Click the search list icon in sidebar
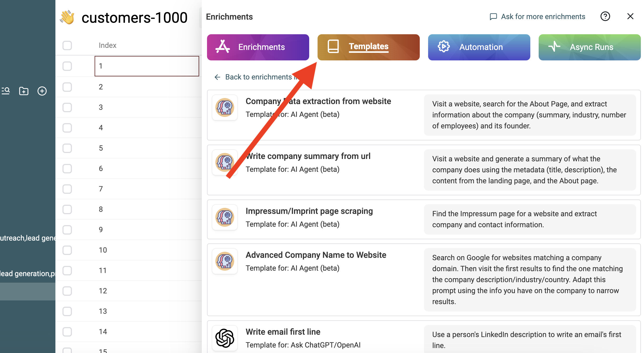Viewport: 644px width, 353px height. pyautogui.click(x=6, y=91)
